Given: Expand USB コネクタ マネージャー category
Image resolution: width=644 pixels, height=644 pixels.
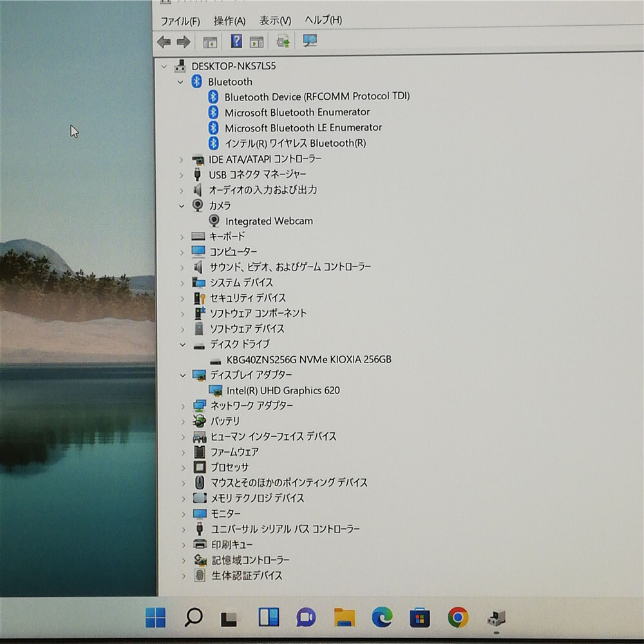Looking at the screenshot, I should click(x=181, y=175).
